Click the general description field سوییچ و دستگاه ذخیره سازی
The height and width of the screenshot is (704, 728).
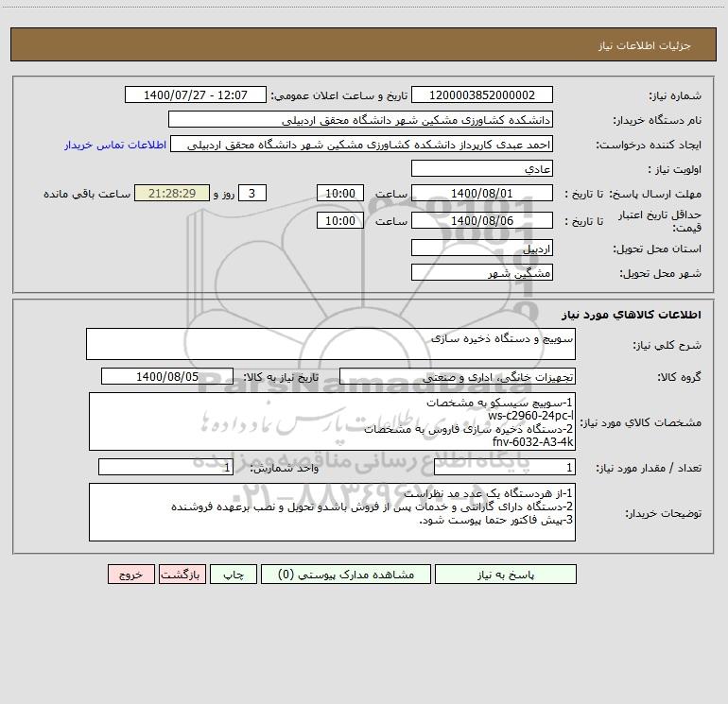[331, 344]
